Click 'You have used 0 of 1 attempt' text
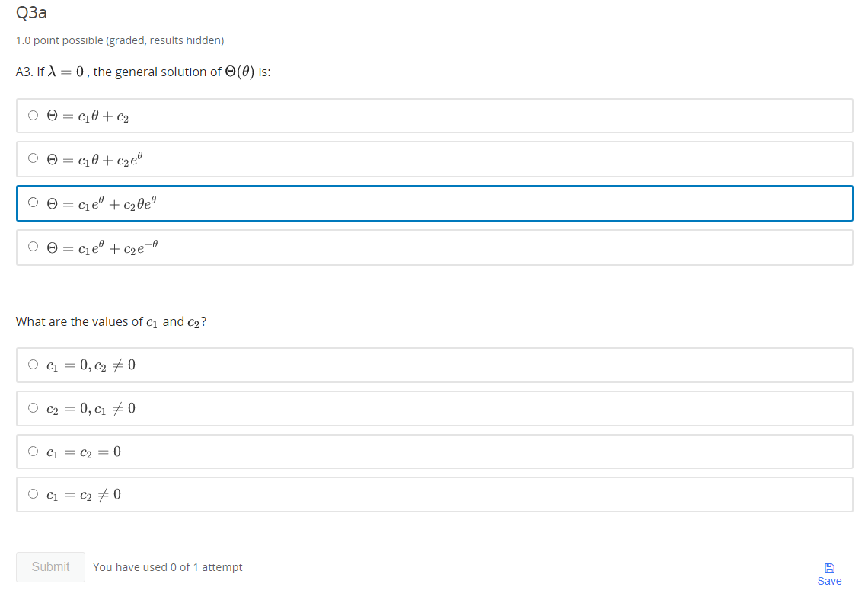 click(x=168, y=567)
